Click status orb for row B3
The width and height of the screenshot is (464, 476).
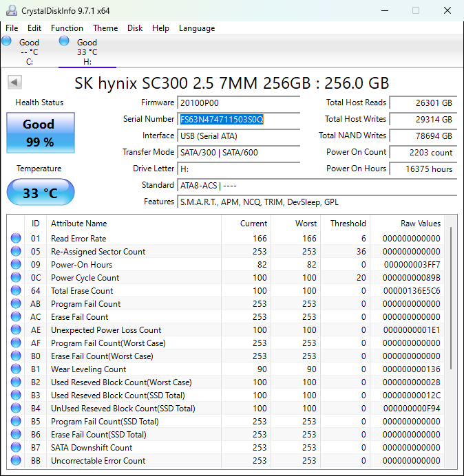(16, 395)
